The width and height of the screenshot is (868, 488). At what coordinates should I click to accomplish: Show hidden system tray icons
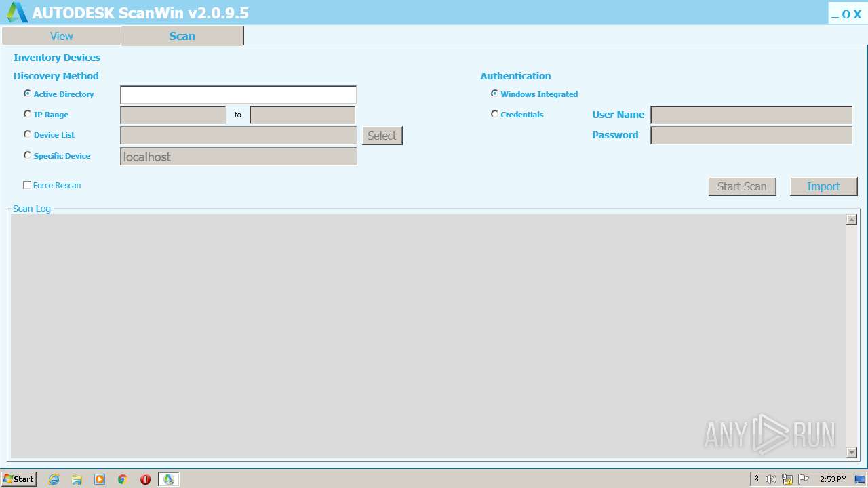(756, 479)
